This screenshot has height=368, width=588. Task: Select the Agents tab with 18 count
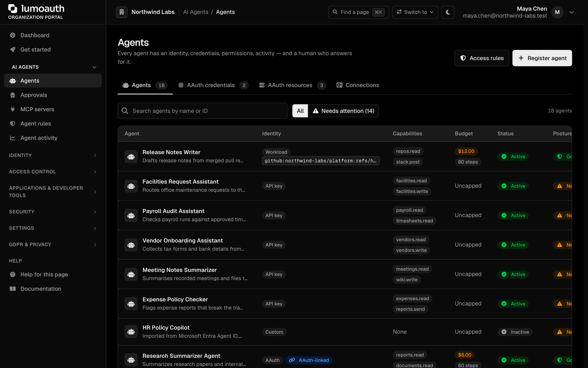click(x=145, y=85)
